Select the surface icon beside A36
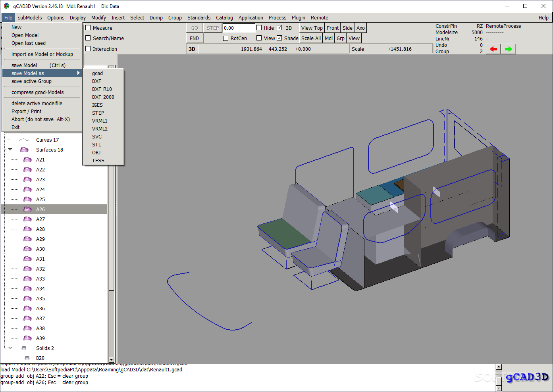 pos(27,308)
